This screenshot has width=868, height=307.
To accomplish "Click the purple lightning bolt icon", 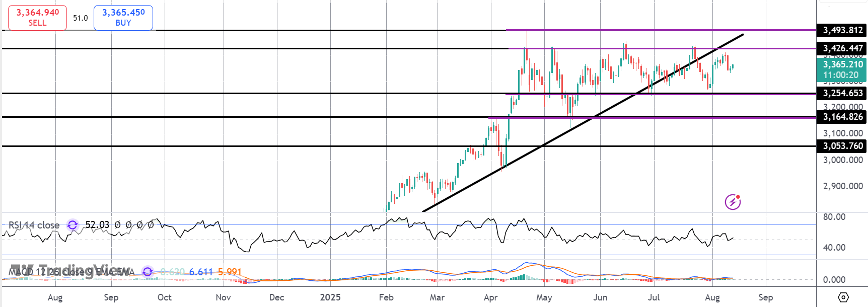I will coord(733,202).
